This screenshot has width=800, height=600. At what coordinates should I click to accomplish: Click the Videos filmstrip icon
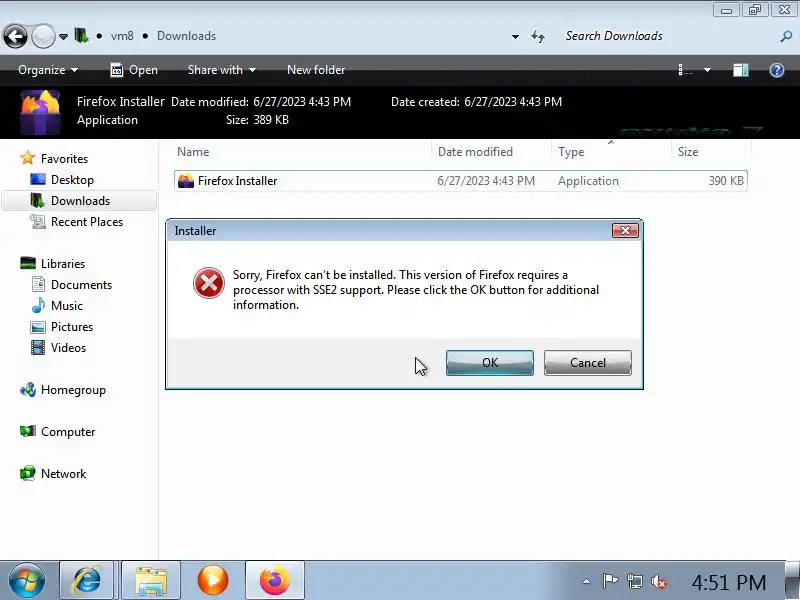[38, 347]
